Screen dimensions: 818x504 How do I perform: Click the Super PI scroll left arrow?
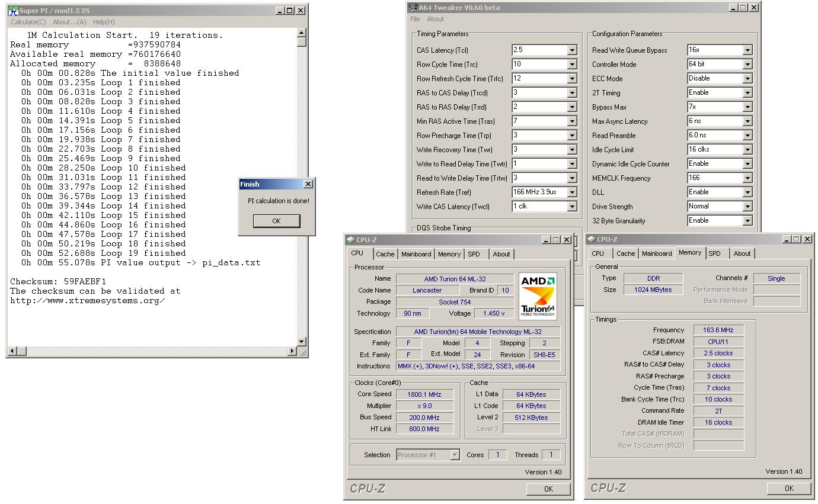point(12,351)
